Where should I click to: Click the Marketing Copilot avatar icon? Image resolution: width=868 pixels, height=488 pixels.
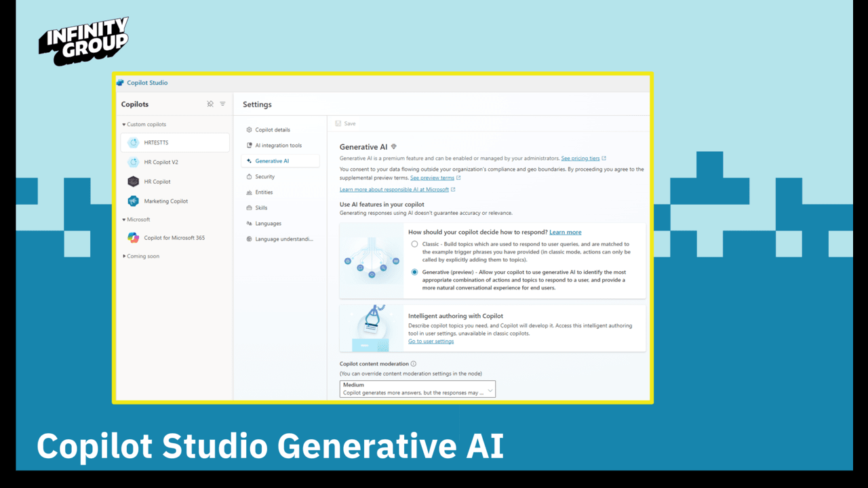[x=134, y=201]
